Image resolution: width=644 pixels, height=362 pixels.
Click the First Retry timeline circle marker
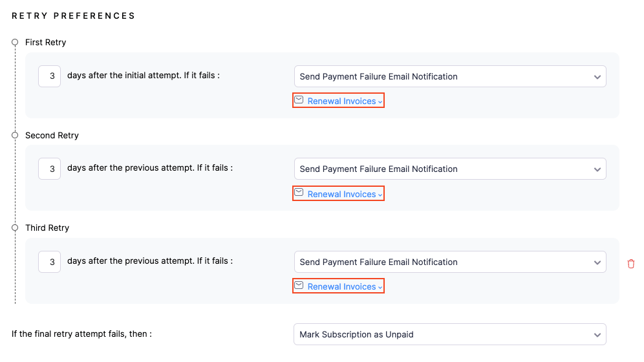pyautogui.click(x=15, y=43)
